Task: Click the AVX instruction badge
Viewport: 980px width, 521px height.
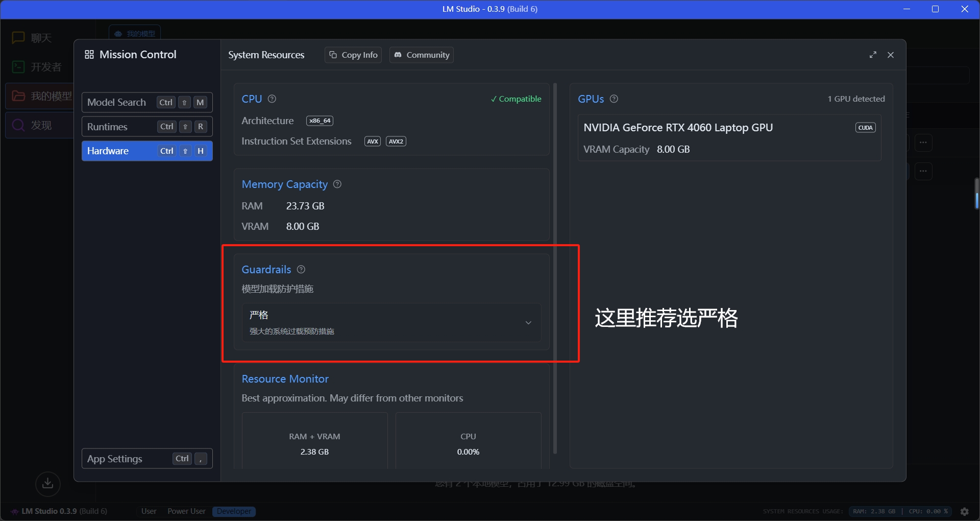Action: 373,141
